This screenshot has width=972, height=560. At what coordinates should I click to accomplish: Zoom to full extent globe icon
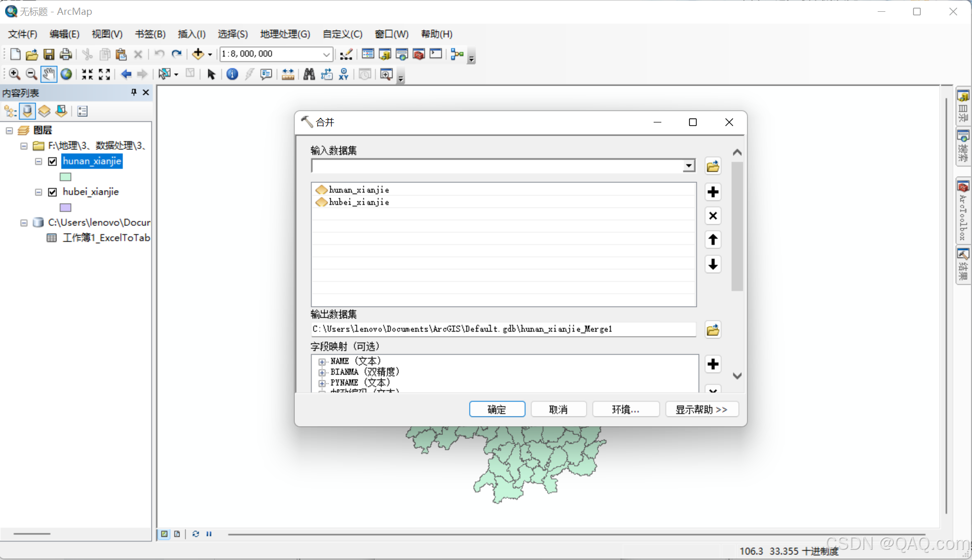tap(66, 74)
